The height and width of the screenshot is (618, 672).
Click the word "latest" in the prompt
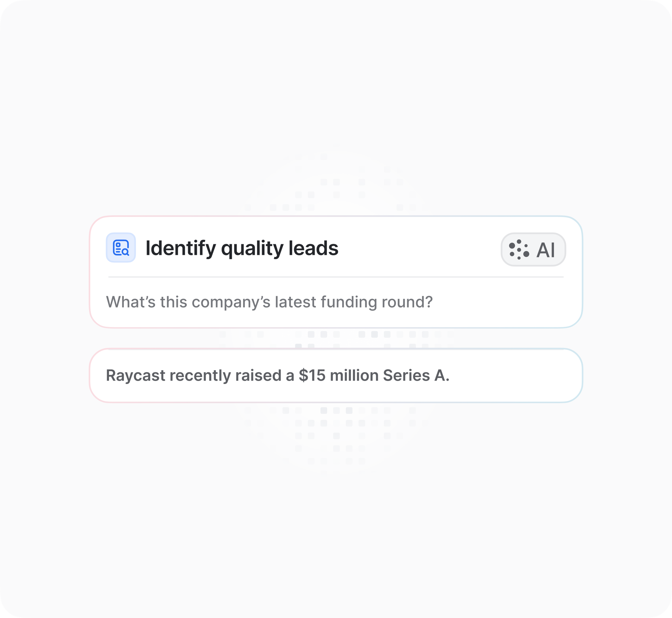tap(295, 302)
